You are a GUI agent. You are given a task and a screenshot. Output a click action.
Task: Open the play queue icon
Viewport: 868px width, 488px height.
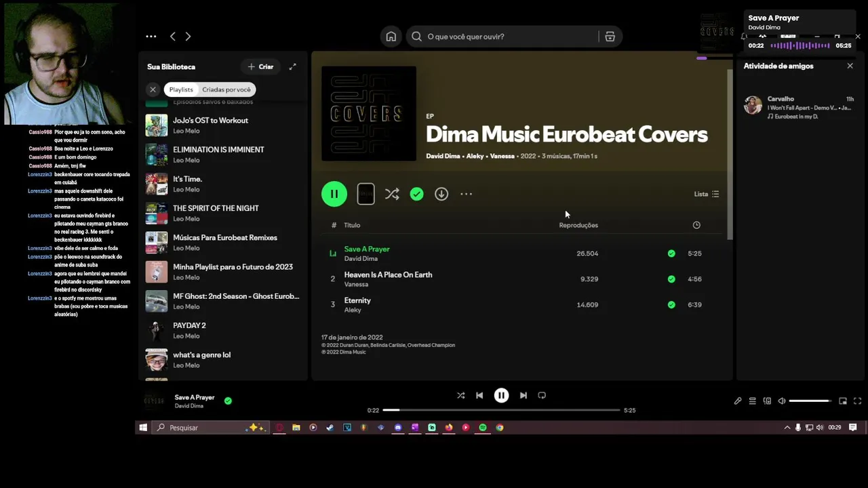(752, 401)
